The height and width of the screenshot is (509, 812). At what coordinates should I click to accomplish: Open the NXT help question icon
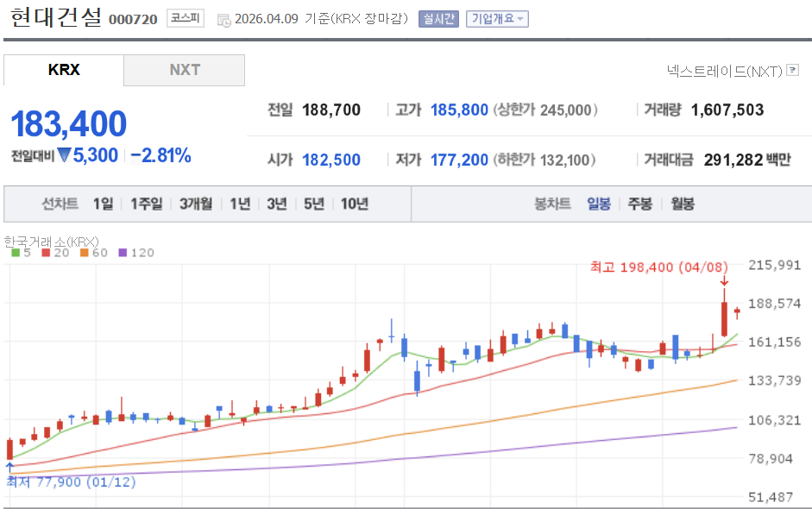click(792, 70)
